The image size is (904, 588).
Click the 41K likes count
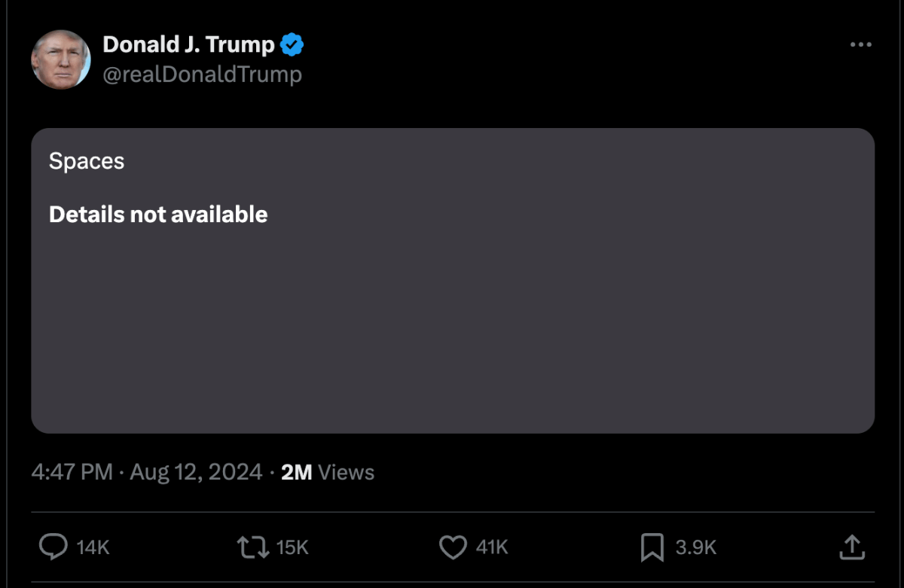492,548
